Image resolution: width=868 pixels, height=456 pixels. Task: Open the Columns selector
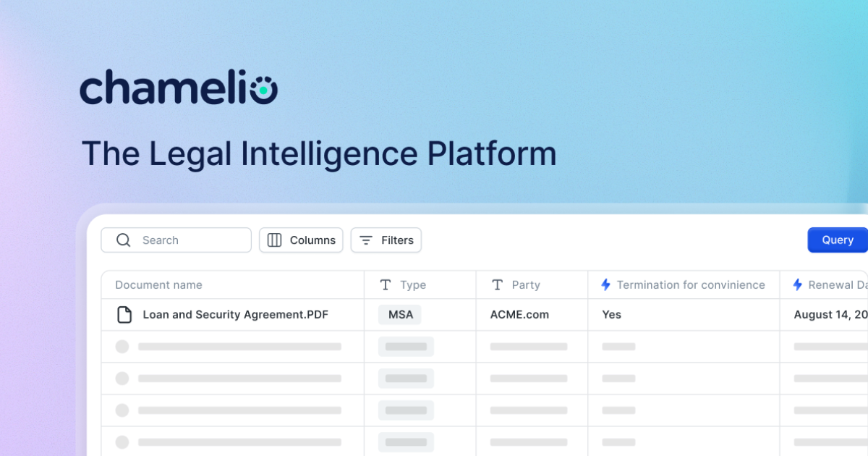pyautogui.click(x=301, y=240)
